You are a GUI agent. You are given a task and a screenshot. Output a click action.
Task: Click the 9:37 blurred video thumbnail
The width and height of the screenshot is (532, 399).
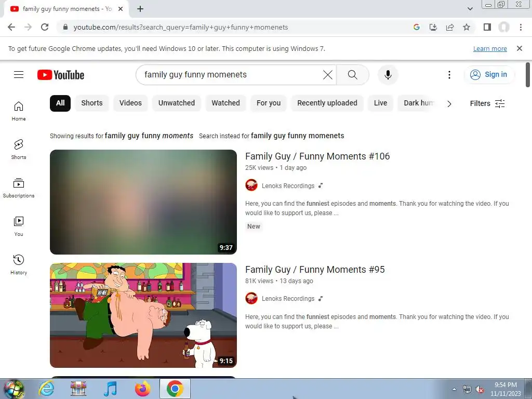click(143, 202)
